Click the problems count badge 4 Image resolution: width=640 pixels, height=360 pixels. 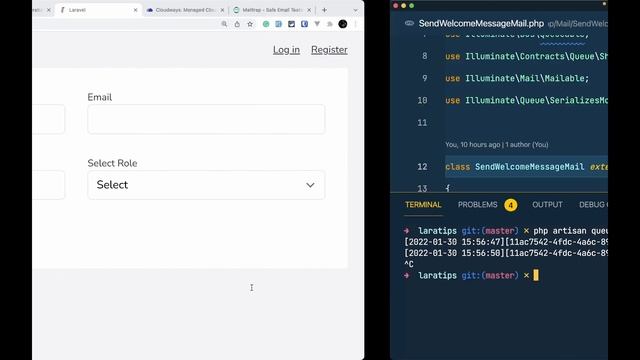tap(511, 205)
